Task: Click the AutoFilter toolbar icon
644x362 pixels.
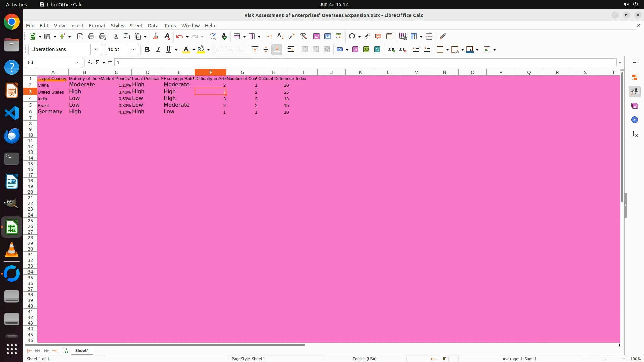Action: click(303, 36)
